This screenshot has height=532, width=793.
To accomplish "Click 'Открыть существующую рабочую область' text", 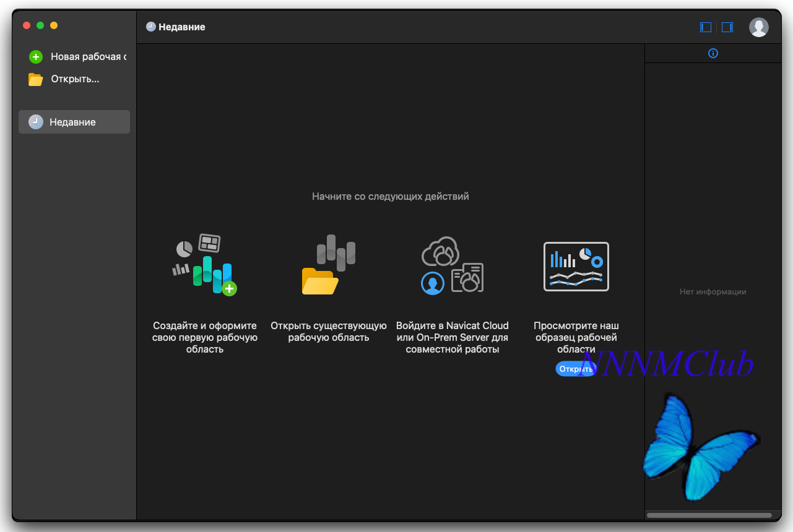I will click(329, 332).
